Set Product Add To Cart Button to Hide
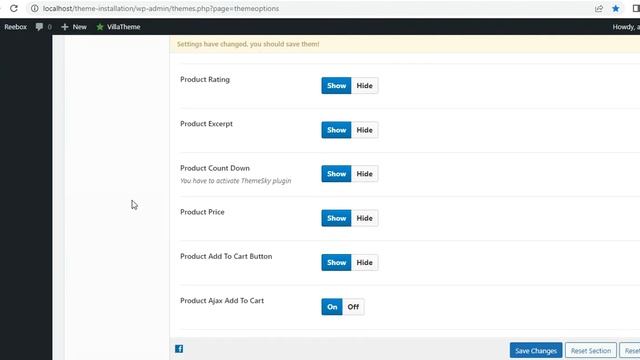Screen dimensions: 640x360 [364, 262]
